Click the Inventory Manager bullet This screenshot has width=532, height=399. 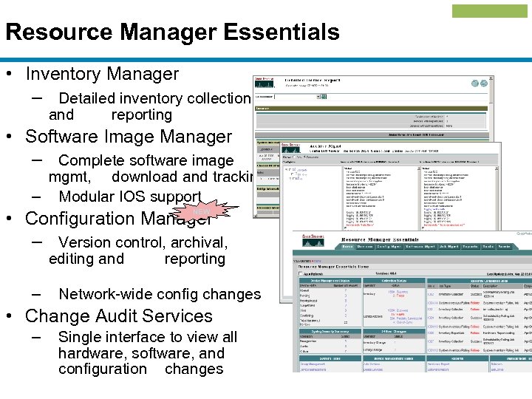(x=102, y=75)
